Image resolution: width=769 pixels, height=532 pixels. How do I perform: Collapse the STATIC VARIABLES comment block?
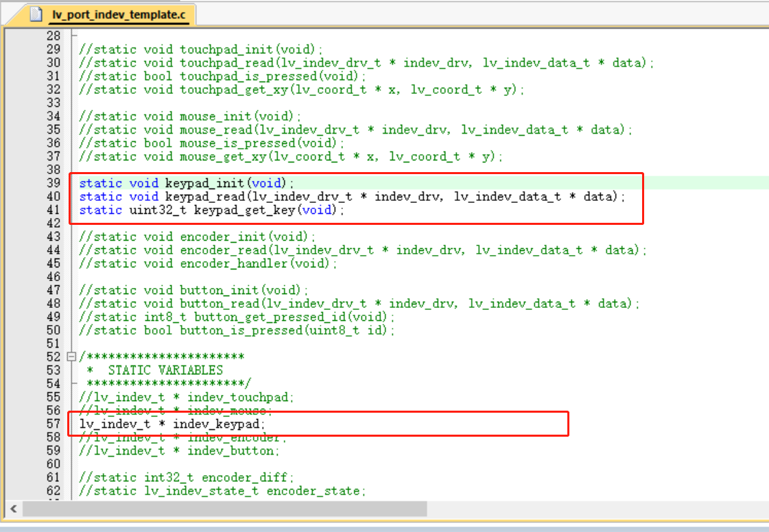click(71, 357)
